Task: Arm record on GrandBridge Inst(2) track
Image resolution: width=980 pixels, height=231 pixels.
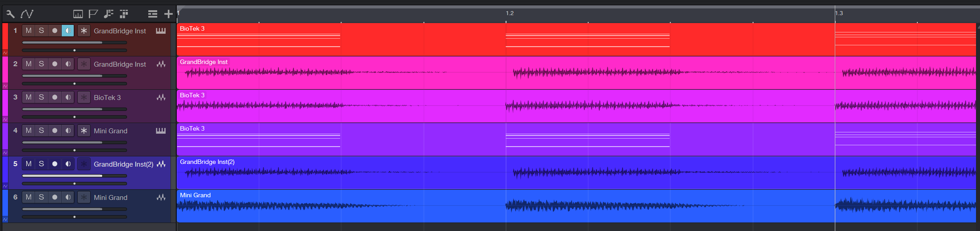Action: (55, 164)
